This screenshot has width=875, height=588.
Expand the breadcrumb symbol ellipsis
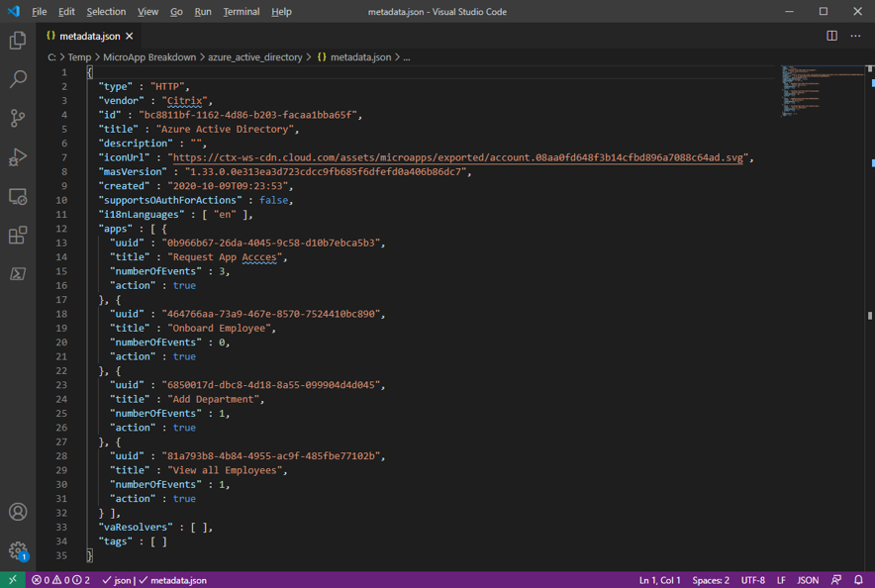tap(407, 57)
